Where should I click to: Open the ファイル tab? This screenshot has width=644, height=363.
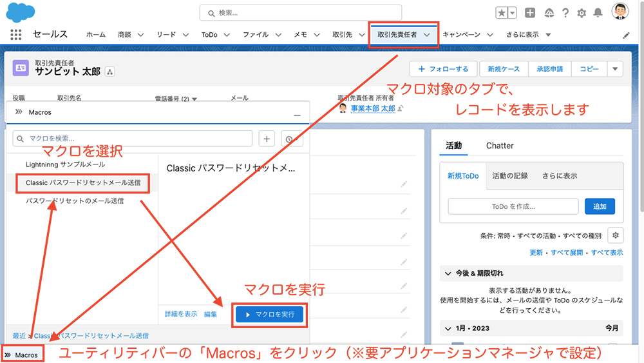[256, 35]
